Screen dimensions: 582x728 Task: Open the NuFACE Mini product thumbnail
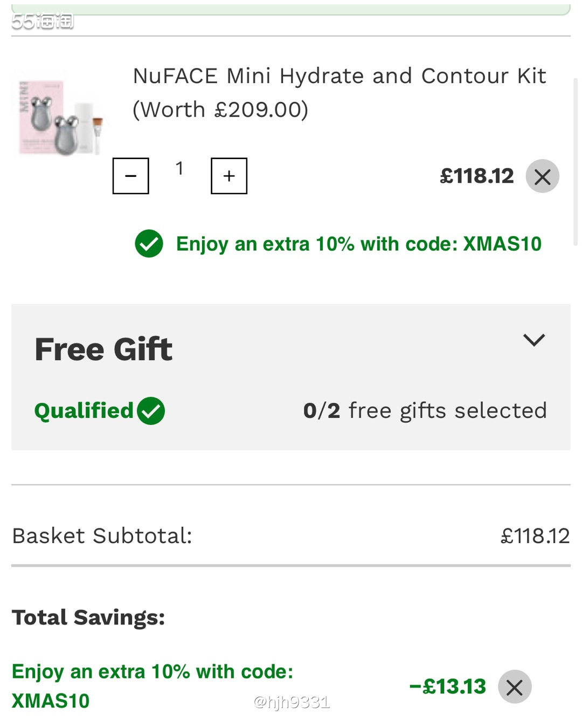60,114
